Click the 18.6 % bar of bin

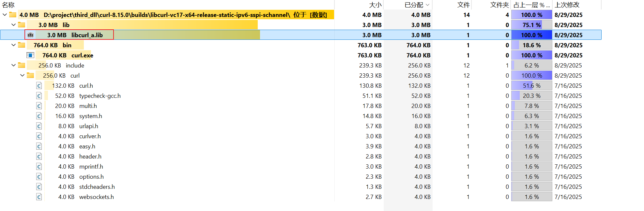tap(531, 45)
